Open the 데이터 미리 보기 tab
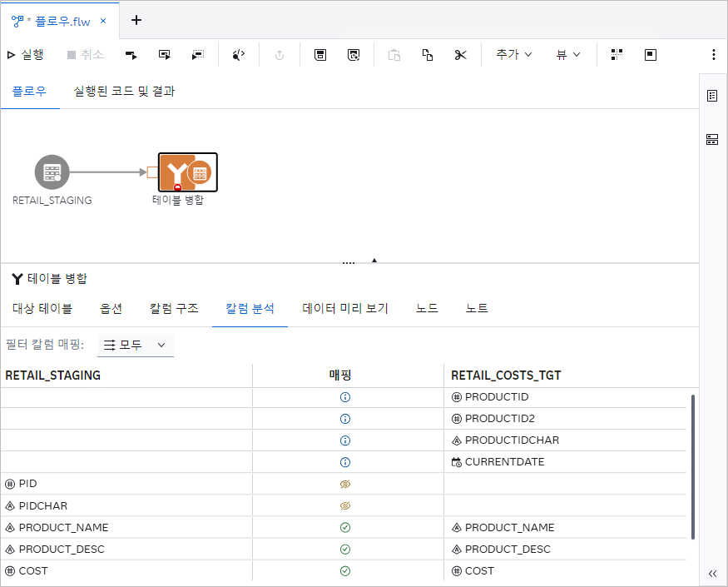This screenshot has width=728, height=587. pyautogui.click(x=345, y=308)
